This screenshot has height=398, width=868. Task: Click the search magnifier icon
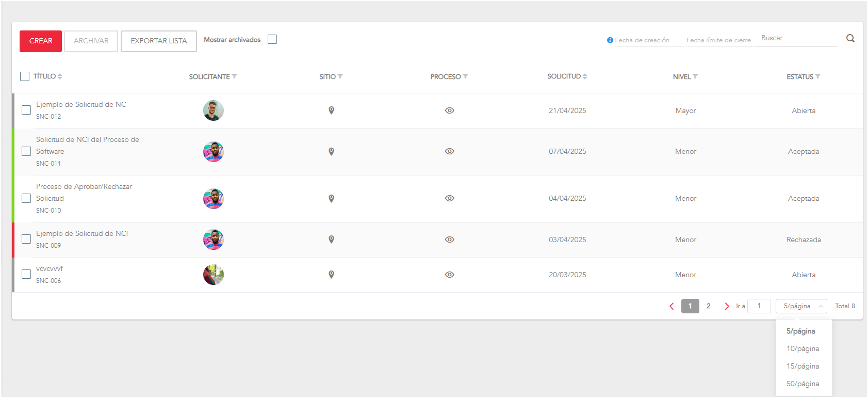coord(850,38)
